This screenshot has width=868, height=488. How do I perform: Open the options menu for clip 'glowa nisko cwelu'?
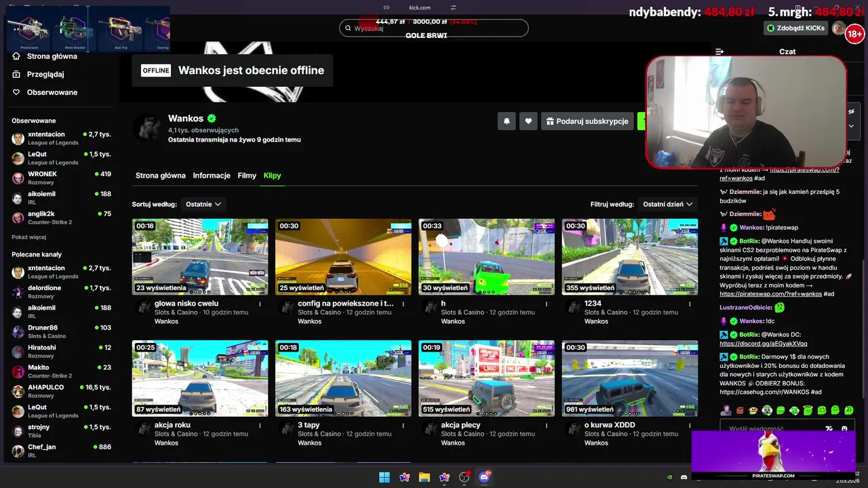click(260, 304)
